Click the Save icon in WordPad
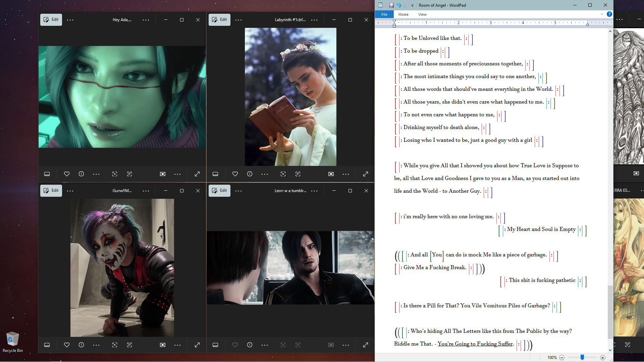This screenshot has height=362, width=644. coord(391,5)
